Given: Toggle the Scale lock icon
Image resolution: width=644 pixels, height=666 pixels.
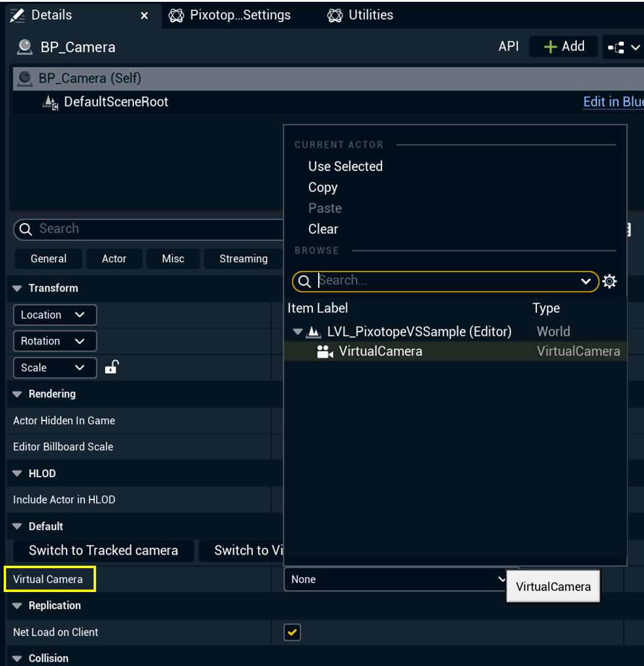Looking at the screenshot, I should tap(112, 367).
